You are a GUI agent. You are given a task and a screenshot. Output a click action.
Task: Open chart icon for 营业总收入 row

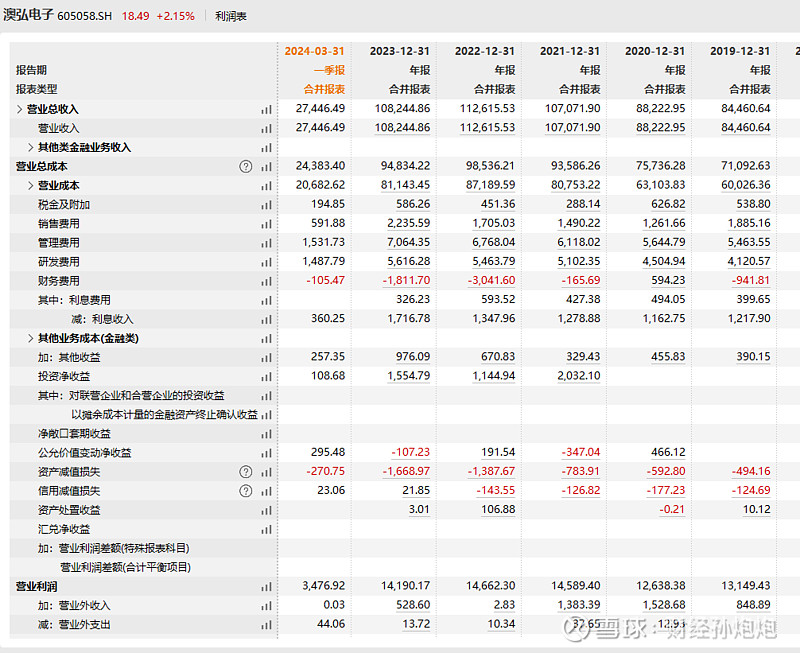coord(266,110)
